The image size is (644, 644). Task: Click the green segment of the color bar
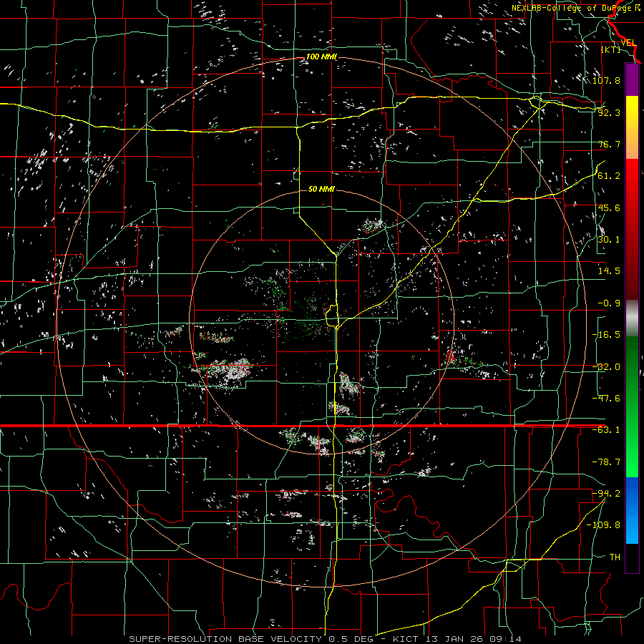(632, 406)
